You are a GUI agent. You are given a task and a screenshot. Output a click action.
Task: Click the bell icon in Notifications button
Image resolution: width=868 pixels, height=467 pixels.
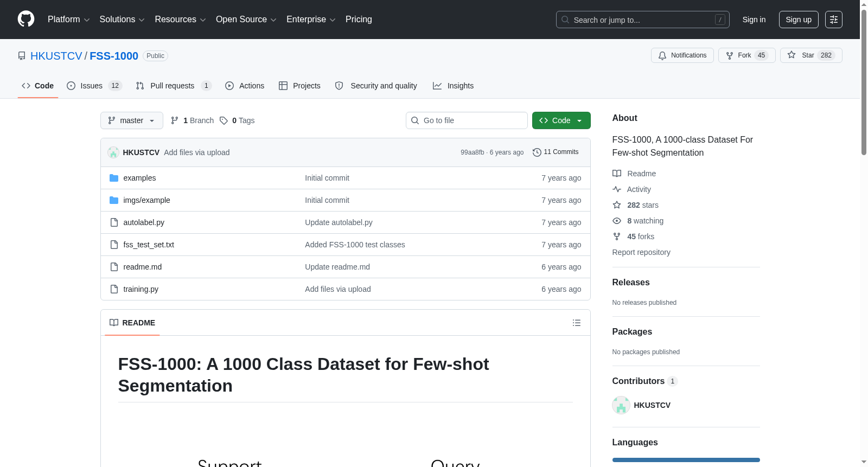coord(662,55)
